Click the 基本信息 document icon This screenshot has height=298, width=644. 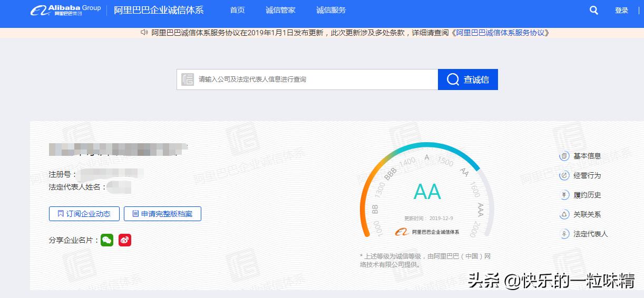coord(564,156)
